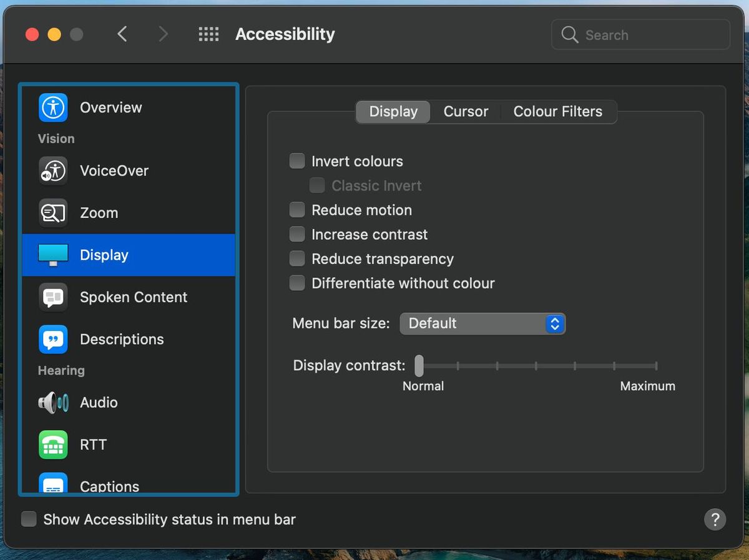Select the VoiceOver icon in sidebar

[53, 170]
